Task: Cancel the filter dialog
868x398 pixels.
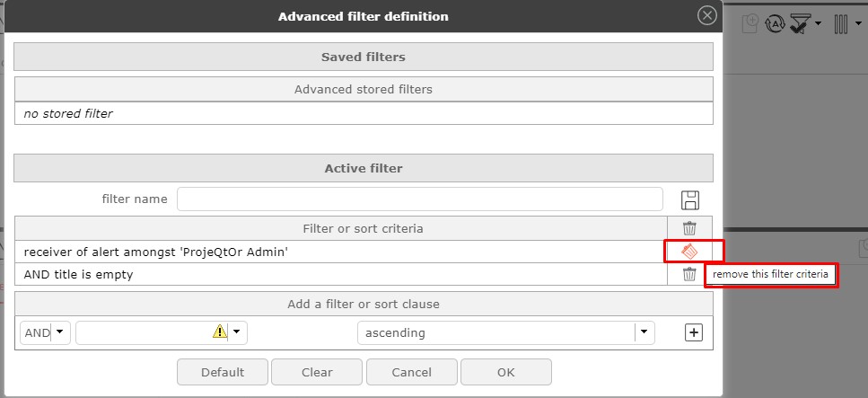Action: click(412, 372)
